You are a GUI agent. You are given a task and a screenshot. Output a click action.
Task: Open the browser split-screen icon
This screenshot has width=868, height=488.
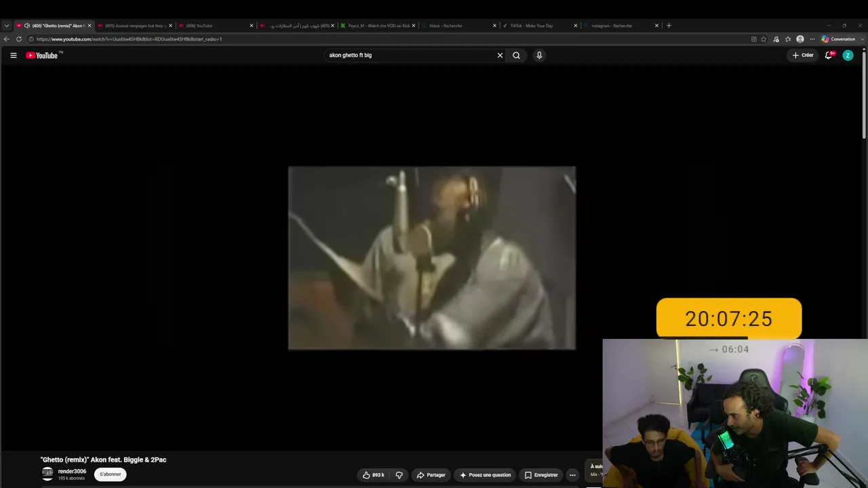pyautogui.click(x=753, y=39)
